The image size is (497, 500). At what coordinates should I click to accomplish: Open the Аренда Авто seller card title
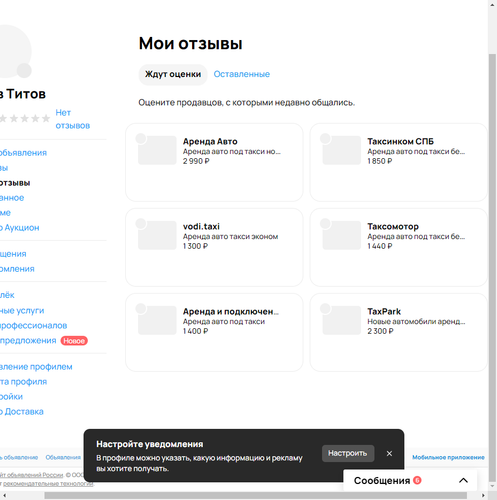pyautogui.click(x=210, y=141)
